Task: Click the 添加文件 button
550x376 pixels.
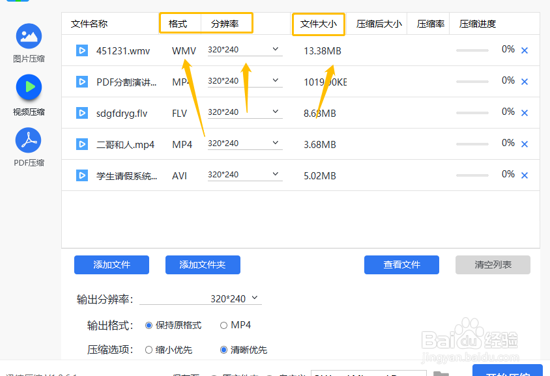Action: point(112,265)
